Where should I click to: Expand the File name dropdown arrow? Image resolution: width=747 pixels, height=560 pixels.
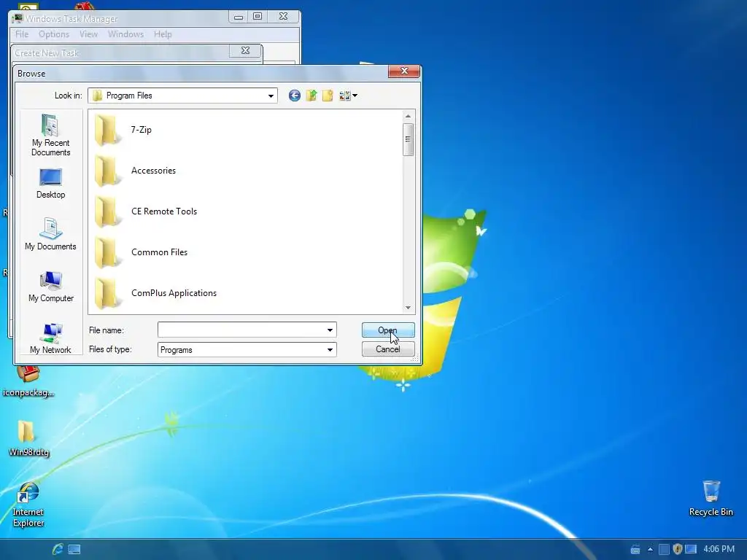click(x=330, y=330)
